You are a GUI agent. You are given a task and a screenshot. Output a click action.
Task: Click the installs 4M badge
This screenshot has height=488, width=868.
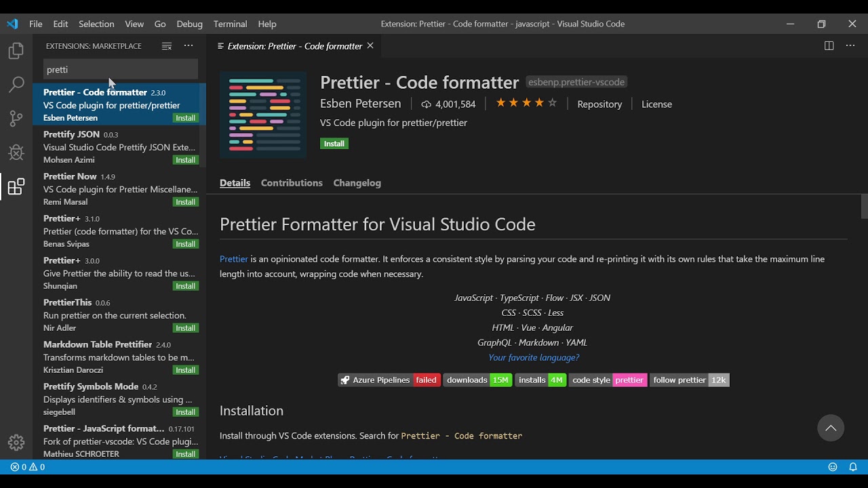(x=540, y=380)
